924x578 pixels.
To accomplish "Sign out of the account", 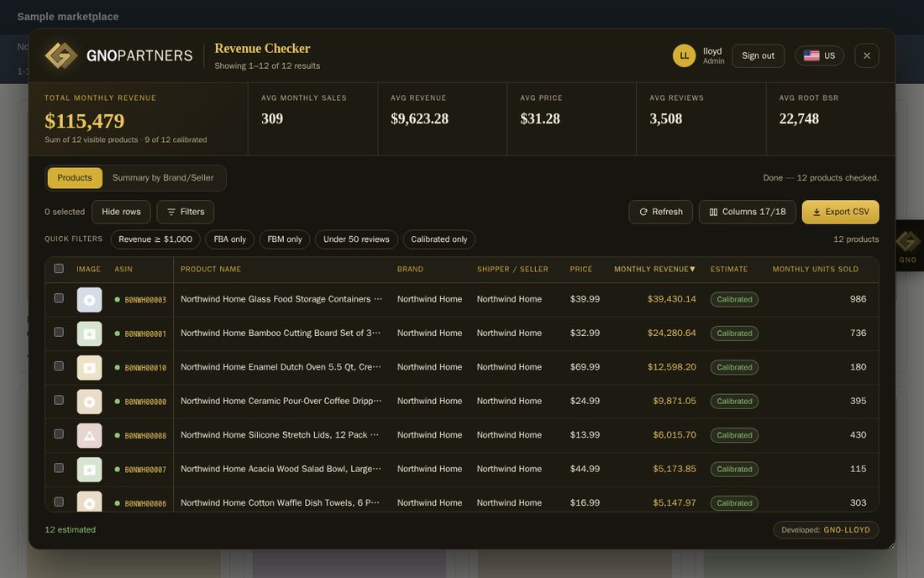I will tap(758, 55).
